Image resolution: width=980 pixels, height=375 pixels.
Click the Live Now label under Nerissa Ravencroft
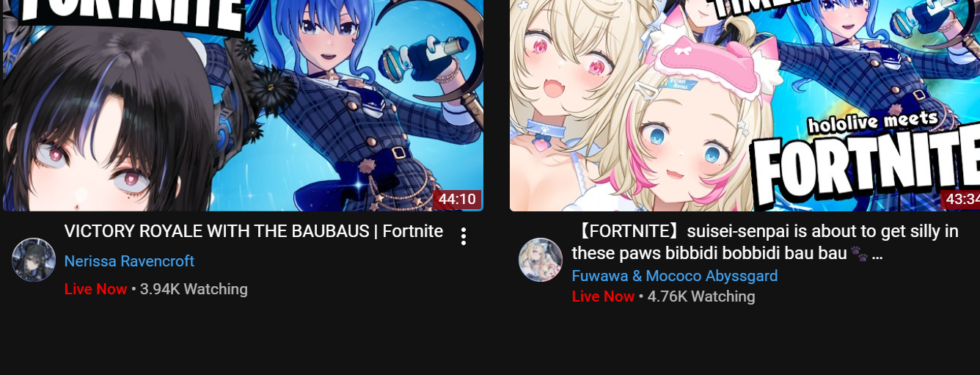click(x=96, y=289)
